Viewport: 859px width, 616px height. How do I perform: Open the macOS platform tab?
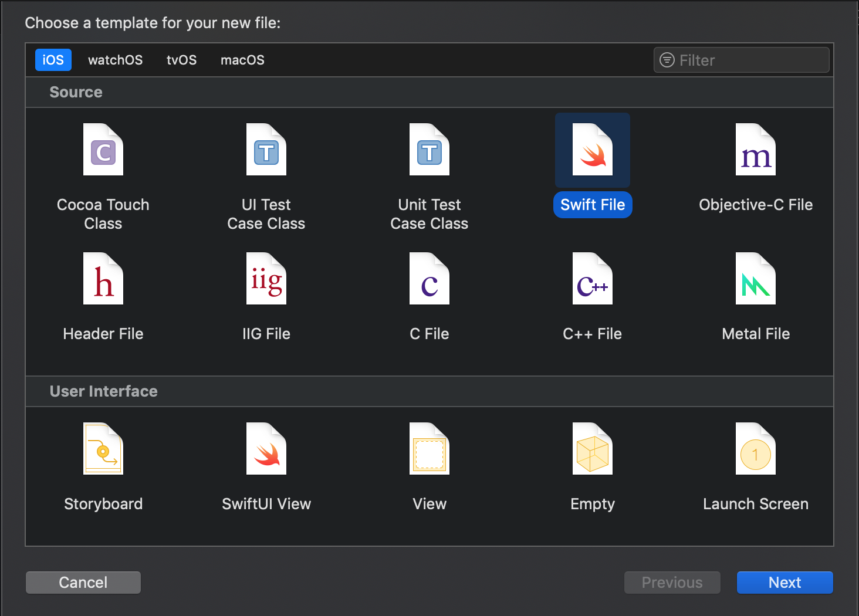(242, 60)
